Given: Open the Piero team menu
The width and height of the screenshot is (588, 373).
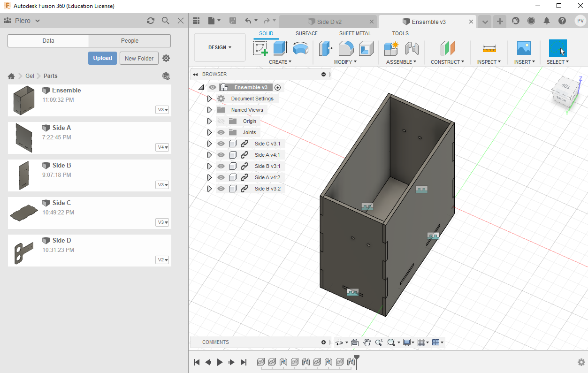Looking at the screenshot, I should [22, 21].
